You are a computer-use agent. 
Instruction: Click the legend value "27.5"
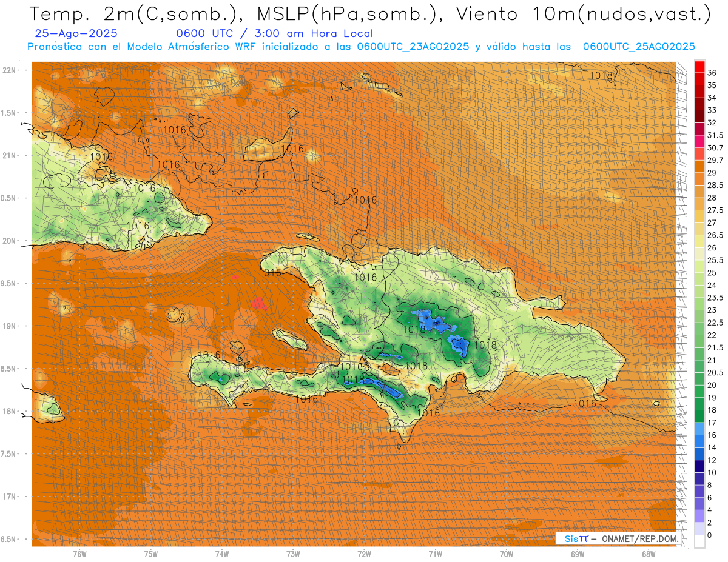(715, 210)
